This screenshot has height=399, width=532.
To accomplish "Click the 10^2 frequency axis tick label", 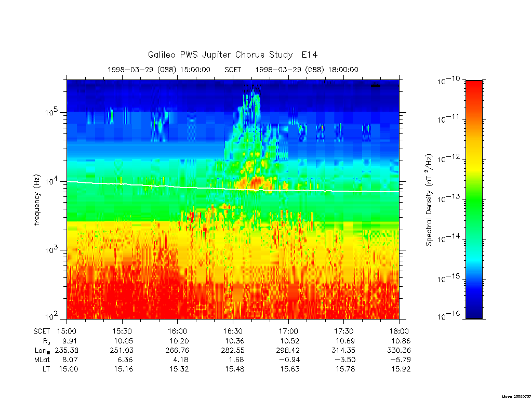I will point(52,316).
